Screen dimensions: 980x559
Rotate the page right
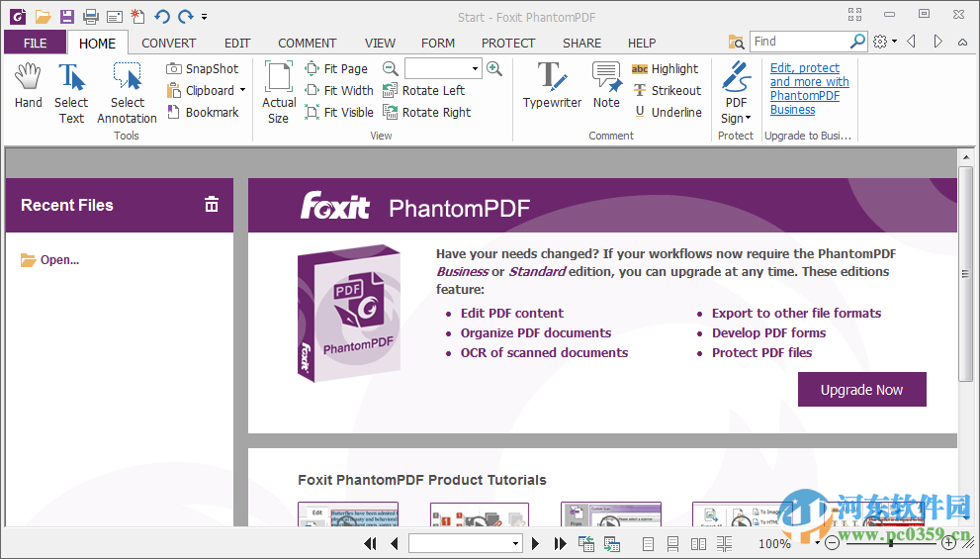pyautogui.click(x=427, y=113)
